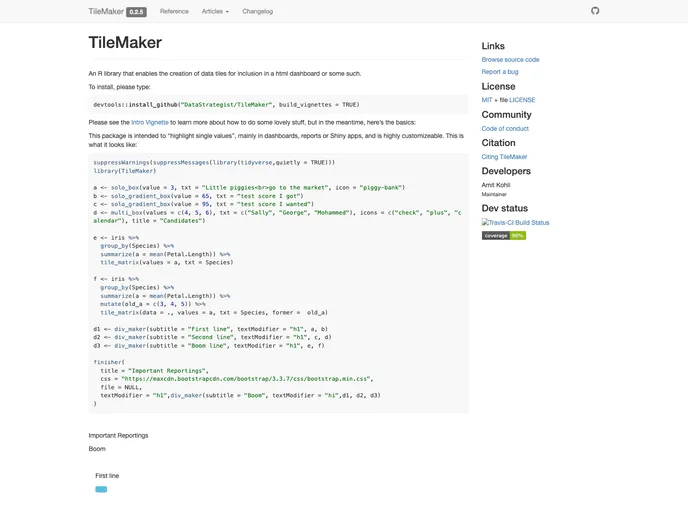Click the 'Developers' sidebar heading
Image resolution: width=688 pixels, height=512 pixels.
(506, 171)
